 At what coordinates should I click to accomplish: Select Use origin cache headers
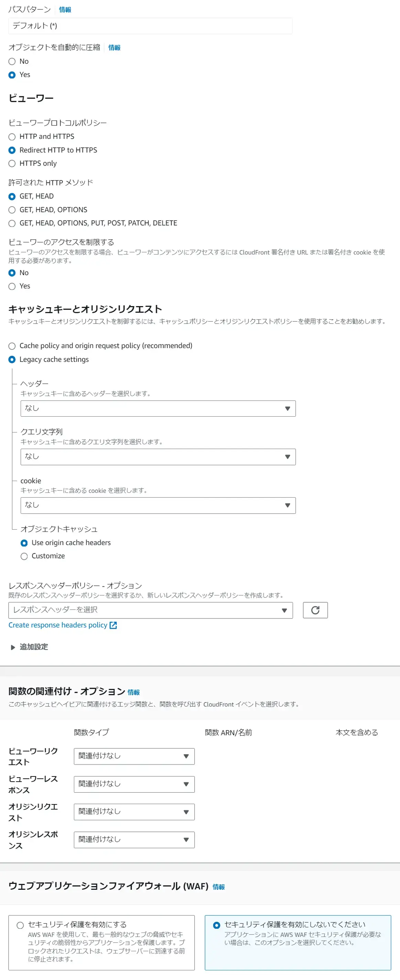(24, 543)
